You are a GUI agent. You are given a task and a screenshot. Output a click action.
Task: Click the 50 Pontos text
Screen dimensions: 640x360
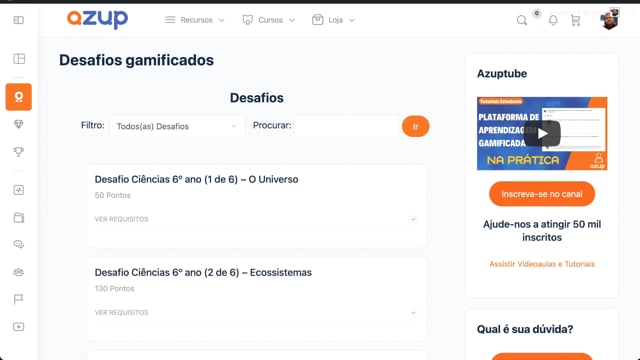pyautogui.click(x=113, y=195)
